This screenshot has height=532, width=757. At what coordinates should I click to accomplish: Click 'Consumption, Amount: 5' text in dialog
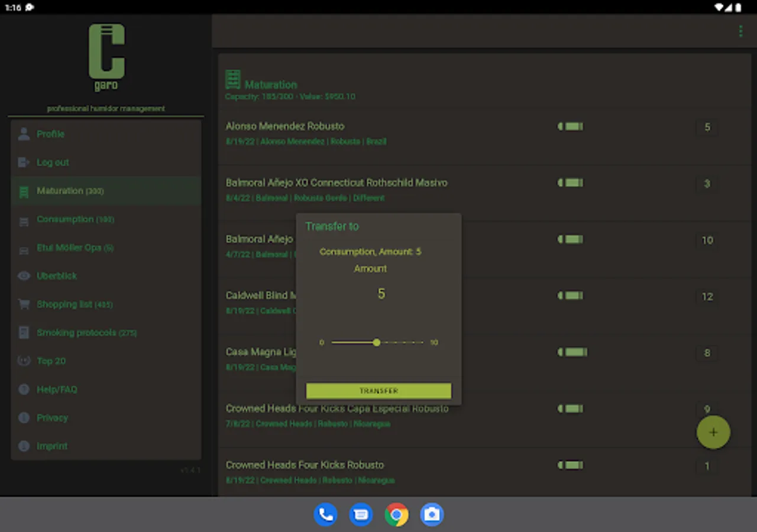click(370, 252)
